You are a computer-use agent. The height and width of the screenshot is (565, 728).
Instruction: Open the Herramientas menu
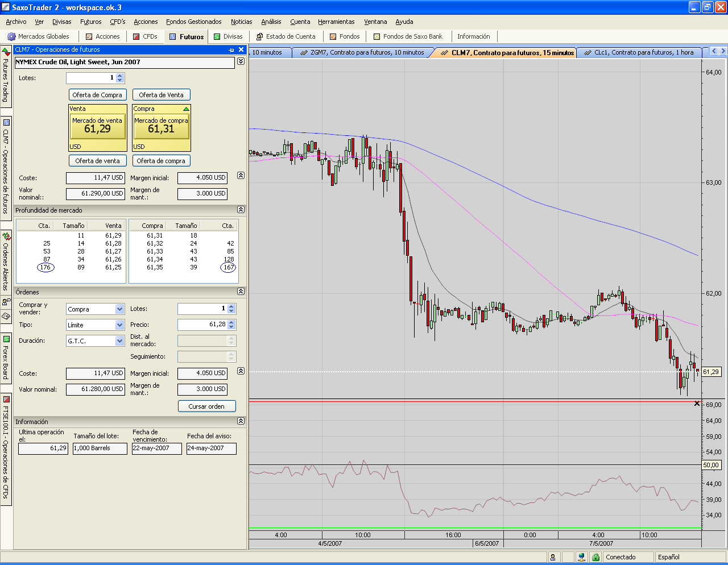tap(336, 22)
